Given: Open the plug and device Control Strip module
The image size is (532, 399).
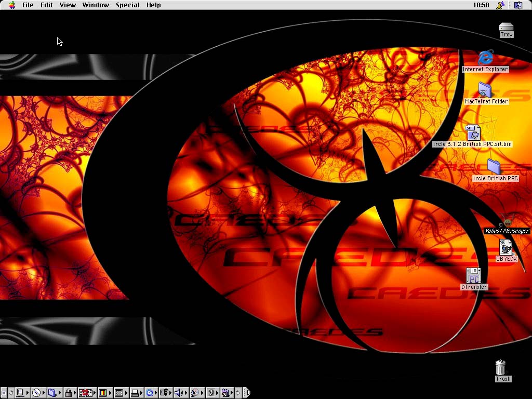Looking at the screenshot, I should [166, 393].
